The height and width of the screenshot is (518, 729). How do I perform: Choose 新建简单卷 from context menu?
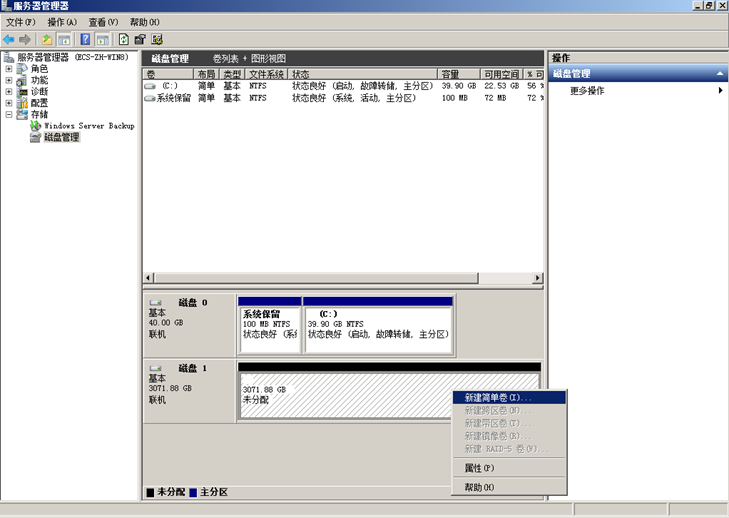tap(498, 397)
